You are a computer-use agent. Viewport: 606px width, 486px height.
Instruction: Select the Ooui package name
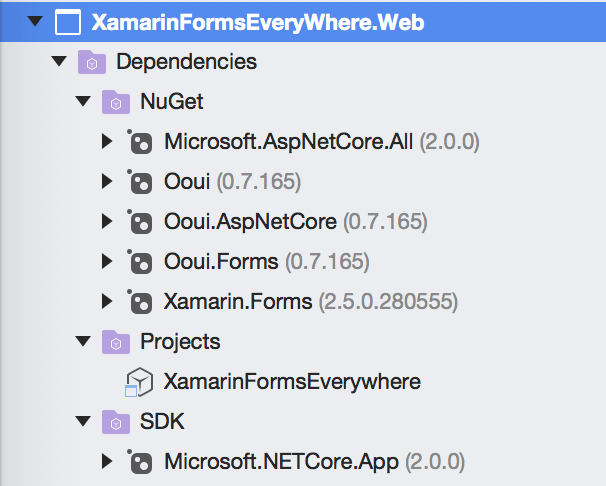point(187,182)
